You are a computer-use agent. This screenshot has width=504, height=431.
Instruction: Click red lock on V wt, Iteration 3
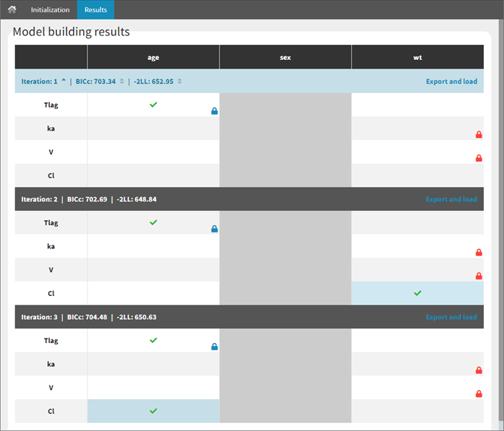pos(478,393)
